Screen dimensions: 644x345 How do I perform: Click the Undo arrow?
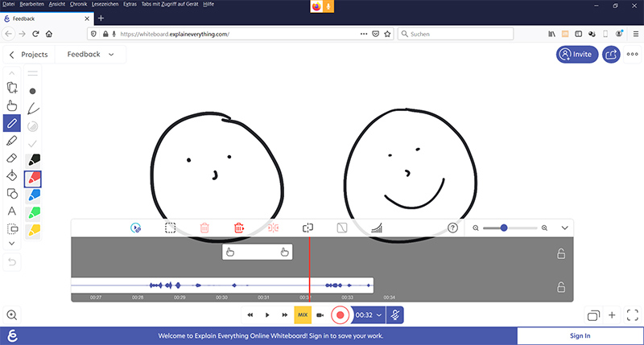[x=12, y=261]
